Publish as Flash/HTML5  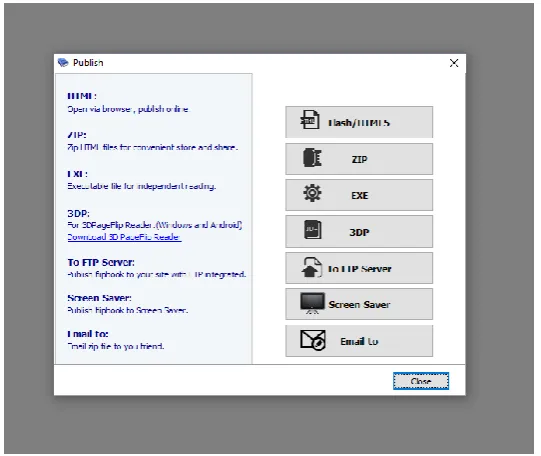tap(359, 122)
